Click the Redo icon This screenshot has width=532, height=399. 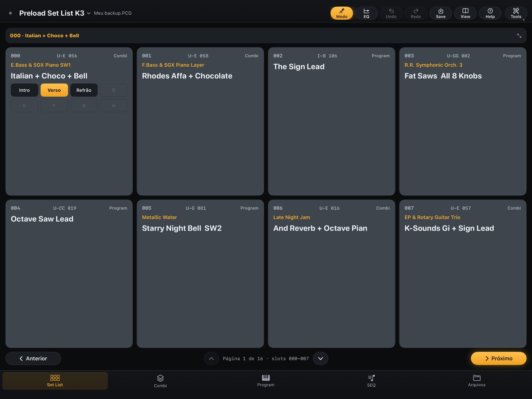click(x=416, y=13)
